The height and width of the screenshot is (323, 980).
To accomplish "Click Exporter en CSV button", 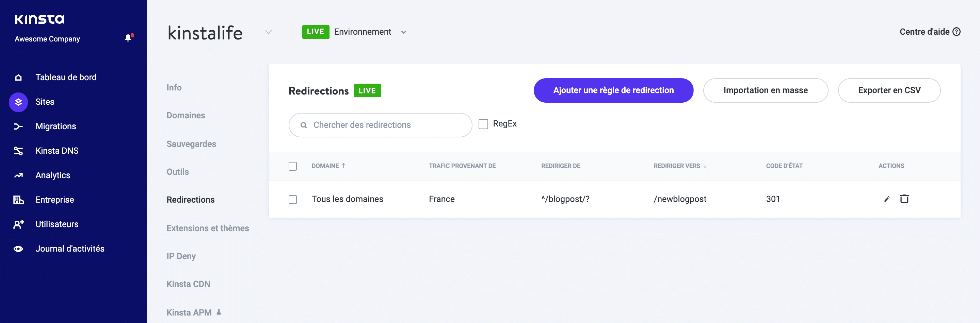I will click(x=889, y=90).
